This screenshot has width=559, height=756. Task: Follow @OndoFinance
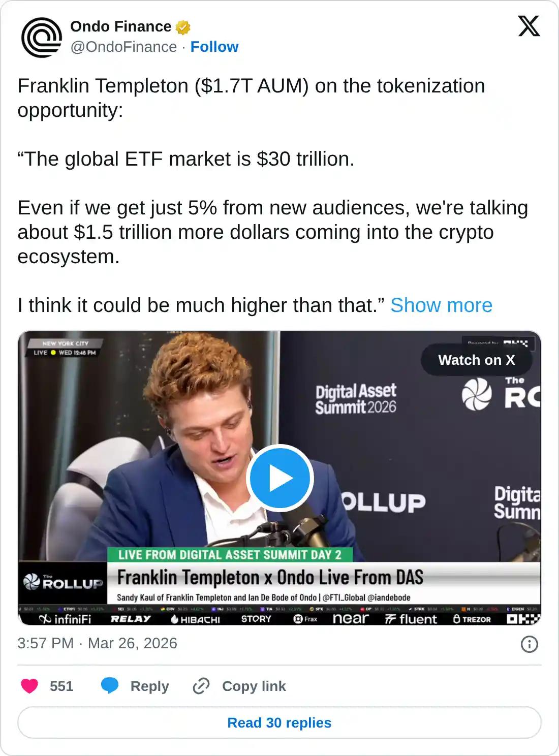(x=214, y=47)
